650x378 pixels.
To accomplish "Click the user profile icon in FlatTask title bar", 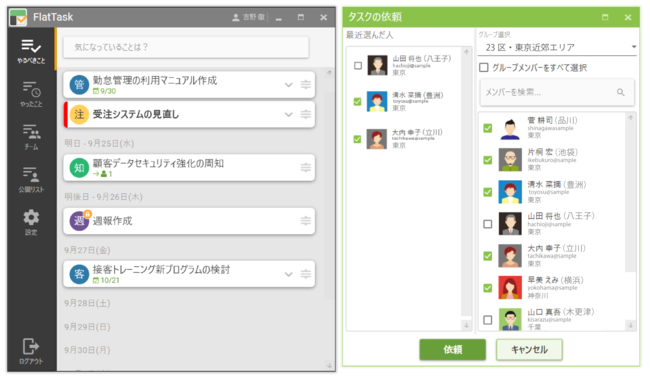I will click(236, 17).
